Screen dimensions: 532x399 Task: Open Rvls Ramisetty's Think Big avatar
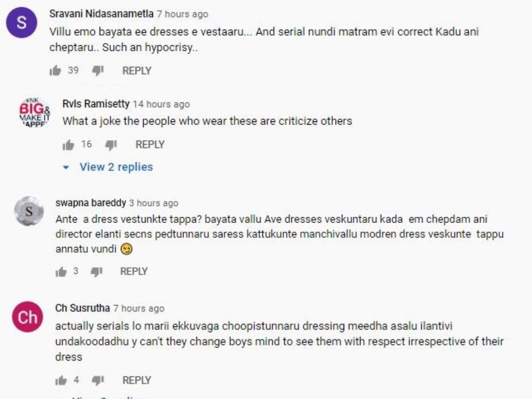[35, 113]
